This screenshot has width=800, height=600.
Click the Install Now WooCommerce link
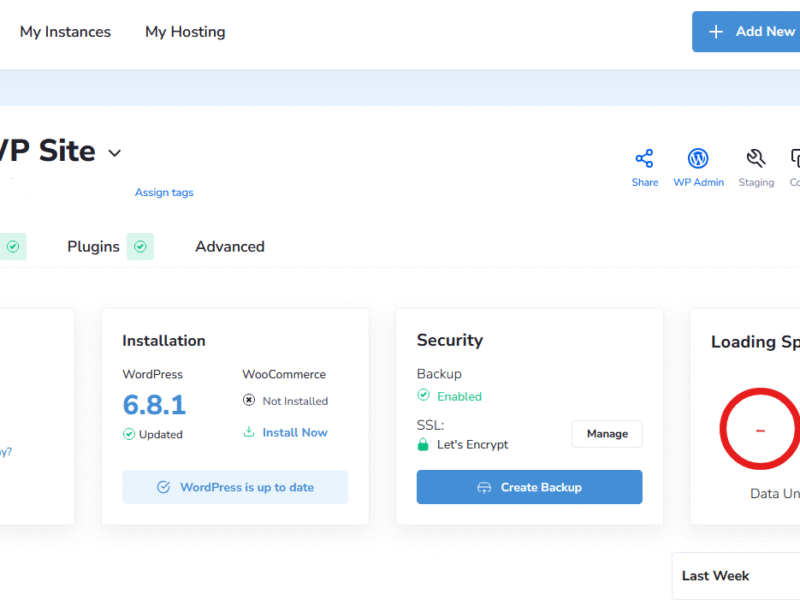click(294, 432)
